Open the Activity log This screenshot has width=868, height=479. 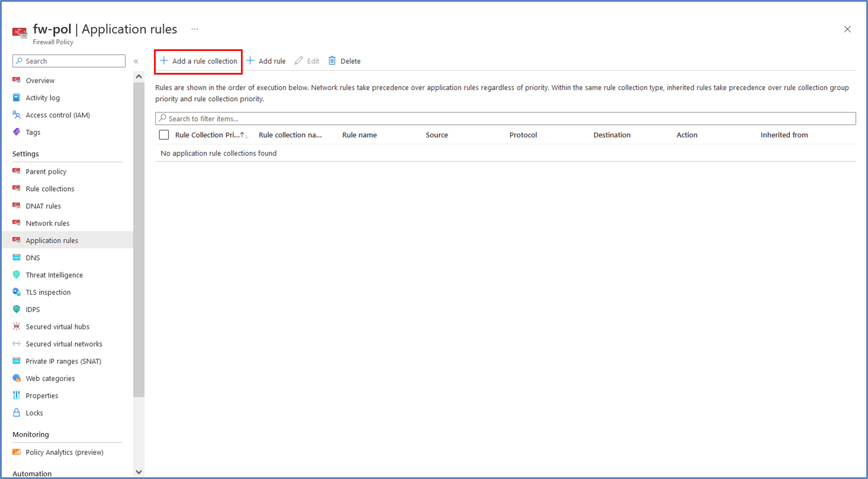click(42, 98)
